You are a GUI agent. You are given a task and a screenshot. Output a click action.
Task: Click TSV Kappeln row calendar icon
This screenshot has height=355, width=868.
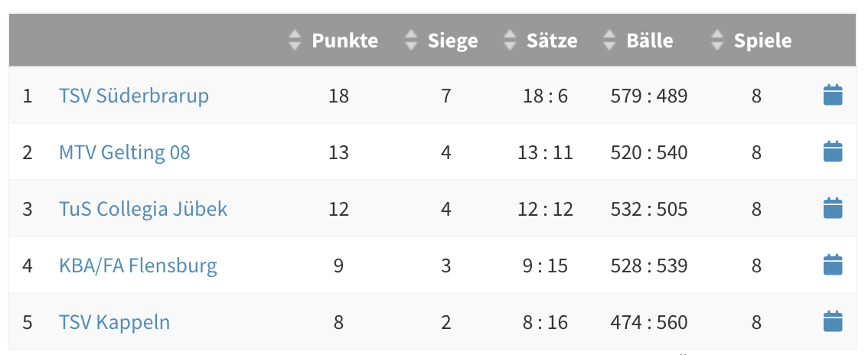(832, 322)
